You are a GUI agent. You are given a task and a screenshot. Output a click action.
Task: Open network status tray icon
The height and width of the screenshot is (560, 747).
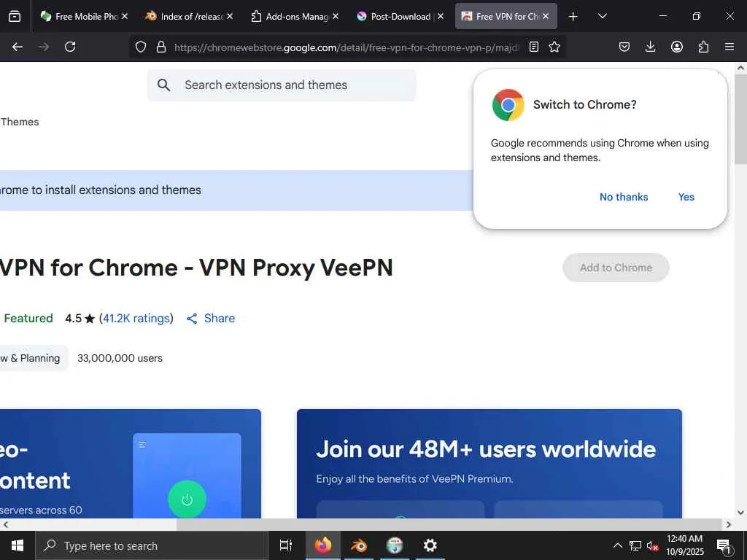tap(635, 545)
